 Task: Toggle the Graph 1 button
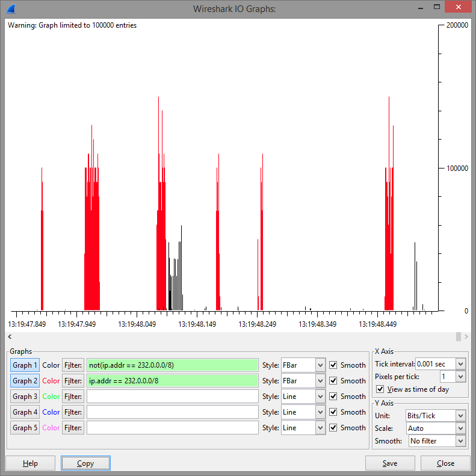(x=25, y=365)
